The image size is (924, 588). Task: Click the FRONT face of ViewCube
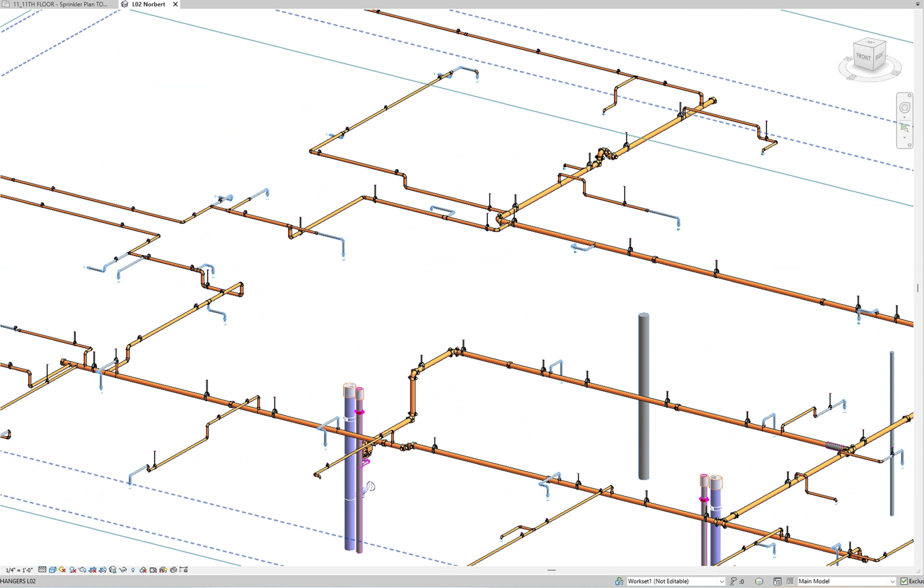pyautogui.click(x=863, y=57)
